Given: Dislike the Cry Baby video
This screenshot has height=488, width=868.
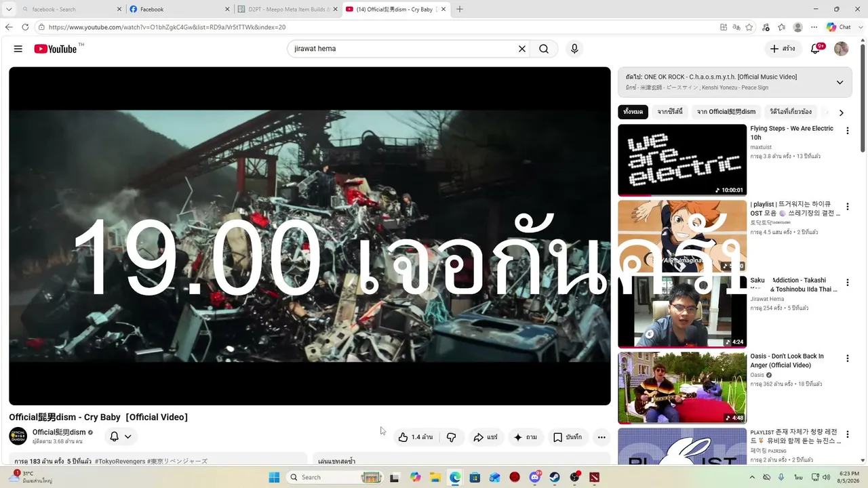Looking at the screenshot, I should point(452,437).
